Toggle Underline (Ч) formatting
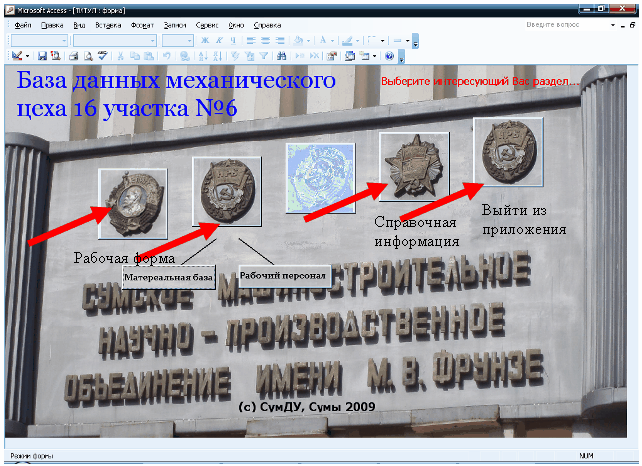642x466 pixels. [233, 41]
